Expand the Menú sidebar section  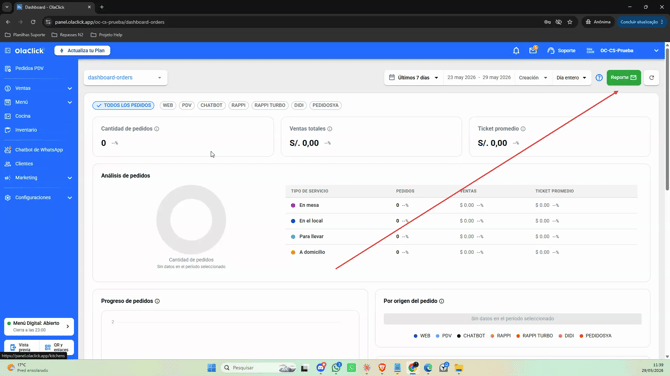pos(39,102)
